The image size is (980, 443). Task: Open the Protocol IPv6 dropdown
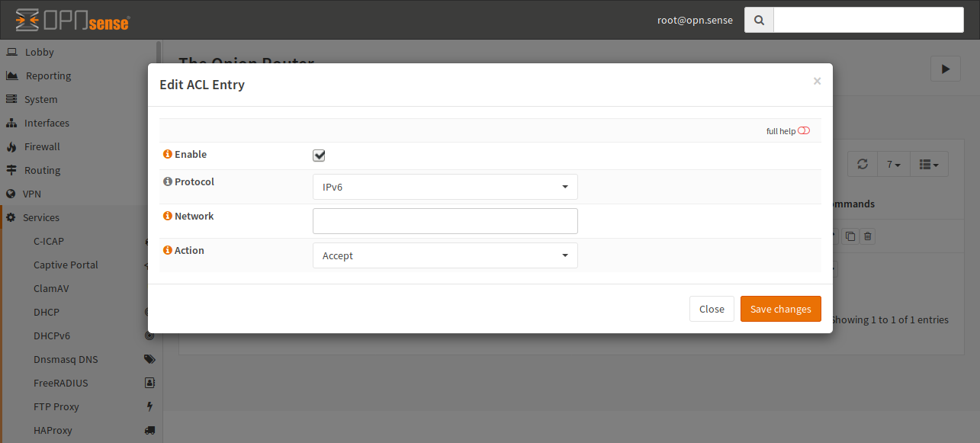[445, 187]
